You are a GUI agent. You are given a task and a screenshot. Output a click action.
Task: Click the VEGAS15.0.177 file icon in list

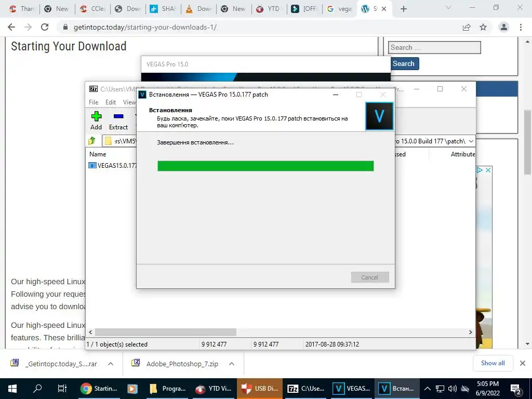coord(92,166)
